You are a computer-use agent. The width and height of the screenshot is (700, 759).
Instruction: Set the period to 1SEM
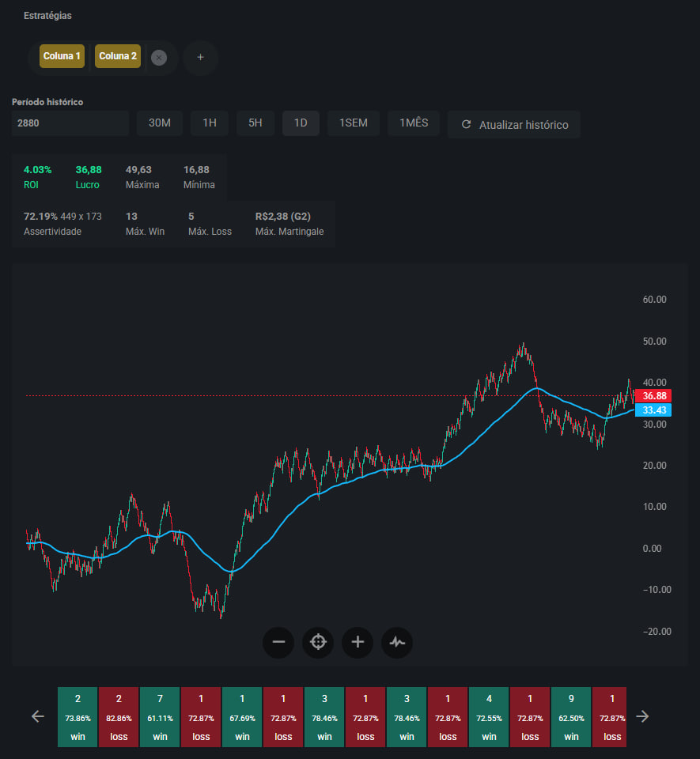[354, 123]
